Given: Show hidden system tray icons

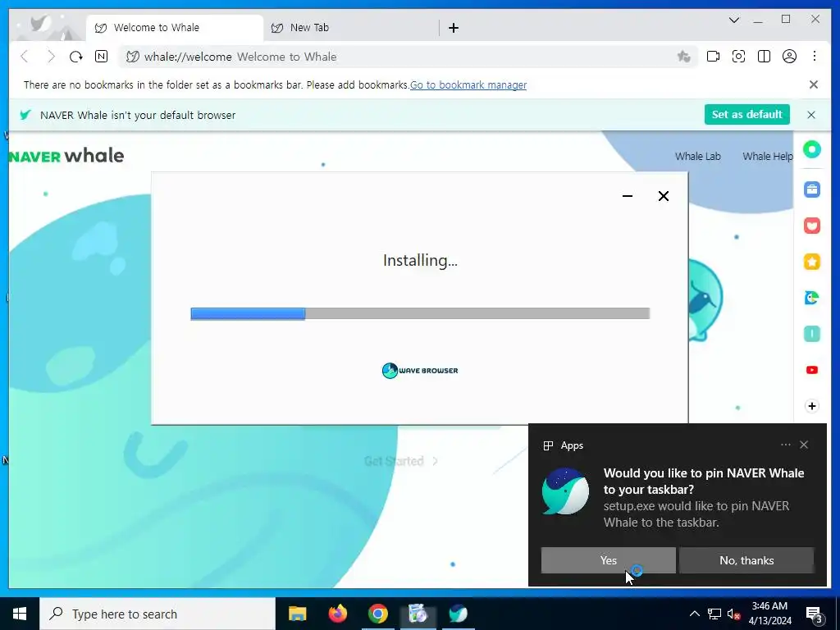Looking at the screenshot, I should [694, 614].
